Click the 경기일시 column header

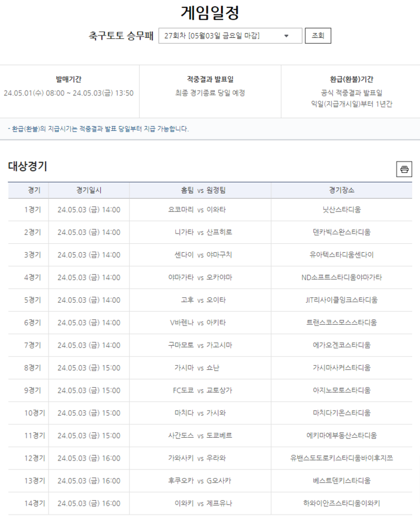(x=89, y=190)
